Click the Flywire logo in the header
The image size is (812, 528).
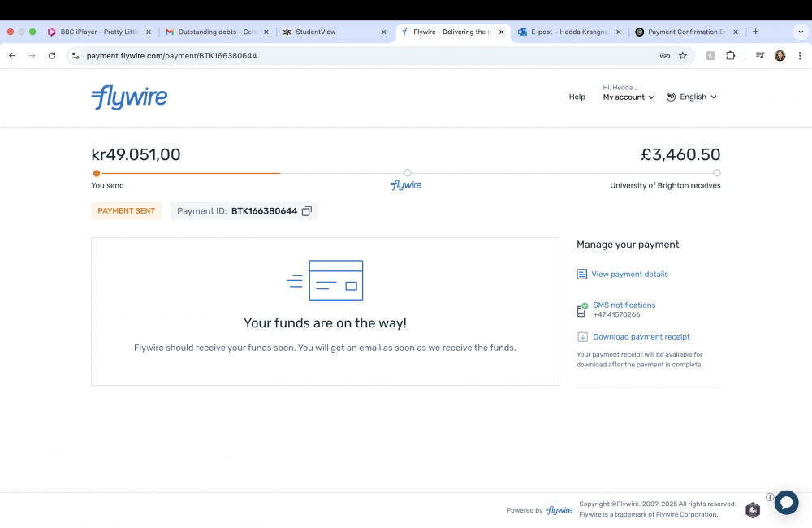(x=129, y=97)
